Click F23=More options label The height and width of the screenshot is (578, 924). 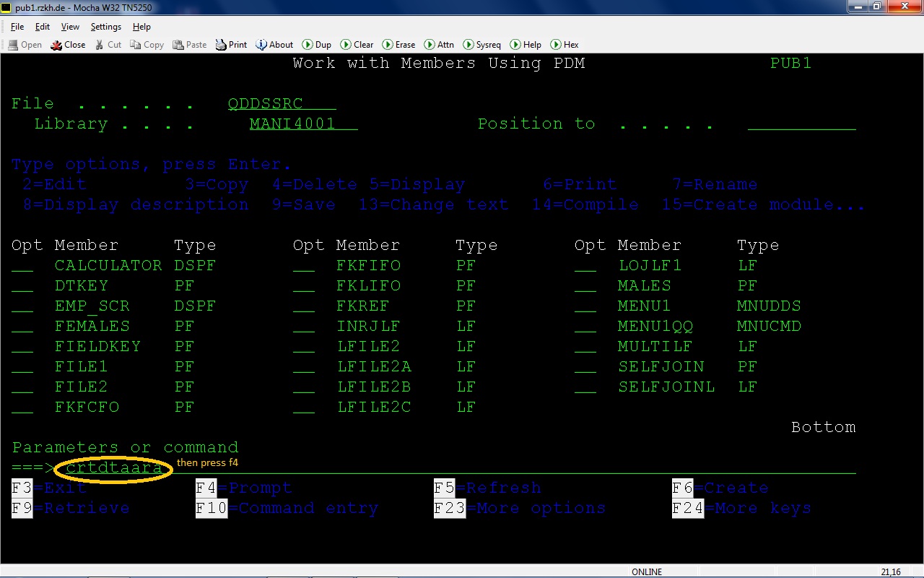coord(520,508)
